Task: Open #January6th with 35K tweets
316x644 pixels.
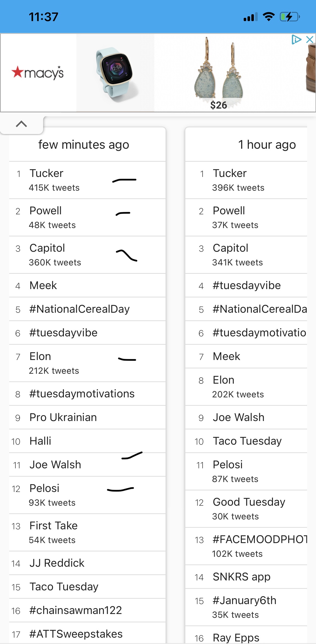Action: (x=246, y=607)
